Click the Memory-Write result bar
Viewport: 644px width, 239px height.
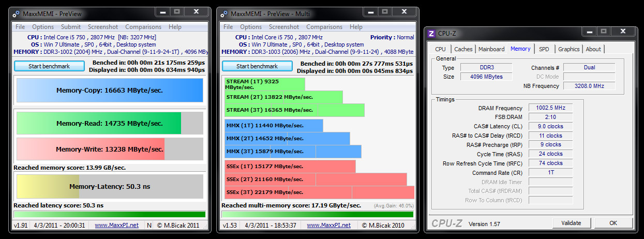(110, 149)
